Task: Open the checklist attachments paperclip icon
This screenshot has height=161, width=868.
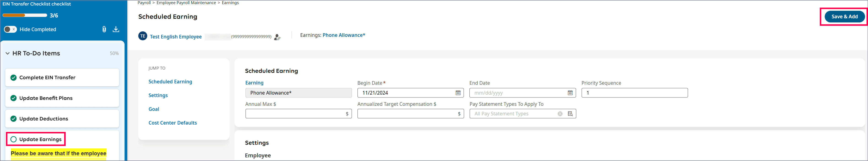Action: tap(104, 29)
